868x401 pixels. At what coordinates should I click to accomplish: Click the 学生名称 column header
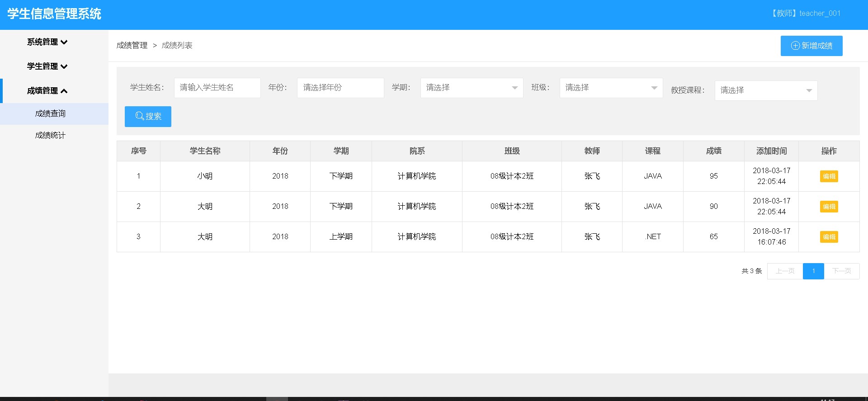click(x=205, y=151)
